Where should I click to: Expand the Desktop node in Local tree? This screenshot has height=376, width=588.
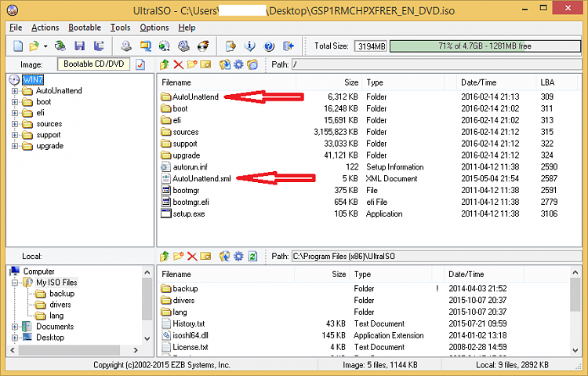[15, 338]
